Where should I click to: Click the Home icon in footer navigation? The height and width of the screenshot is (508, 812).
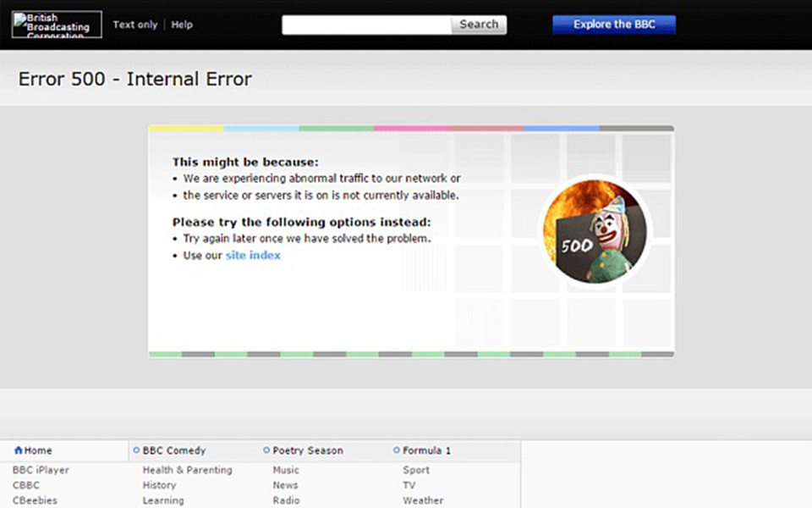pyautogui.click(x=19, y=450)
